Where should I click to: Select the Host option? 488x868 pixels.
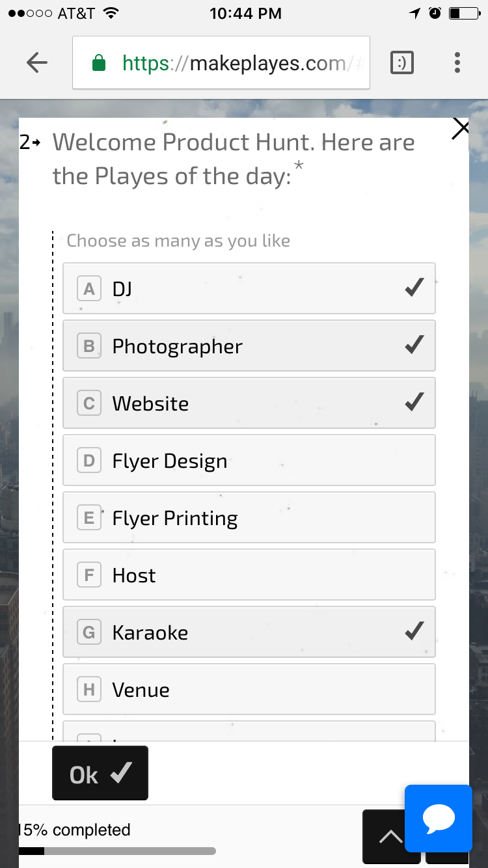(x=249, y=575)
